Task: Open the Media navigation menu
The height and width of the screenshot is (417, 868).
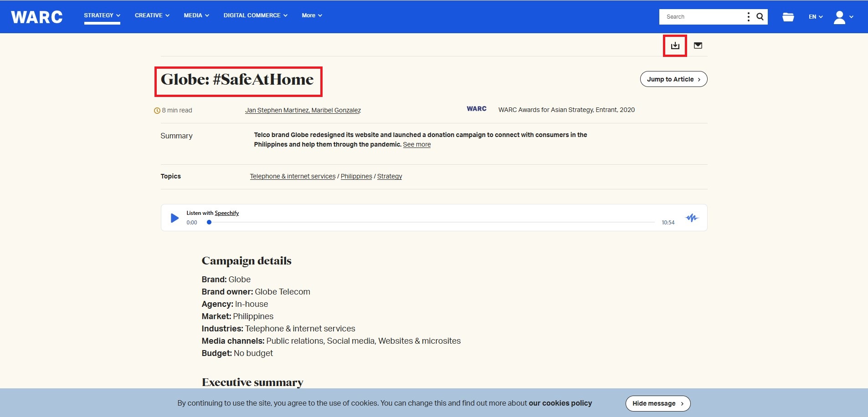Action: pyautogui.click(x=196, y=15)
